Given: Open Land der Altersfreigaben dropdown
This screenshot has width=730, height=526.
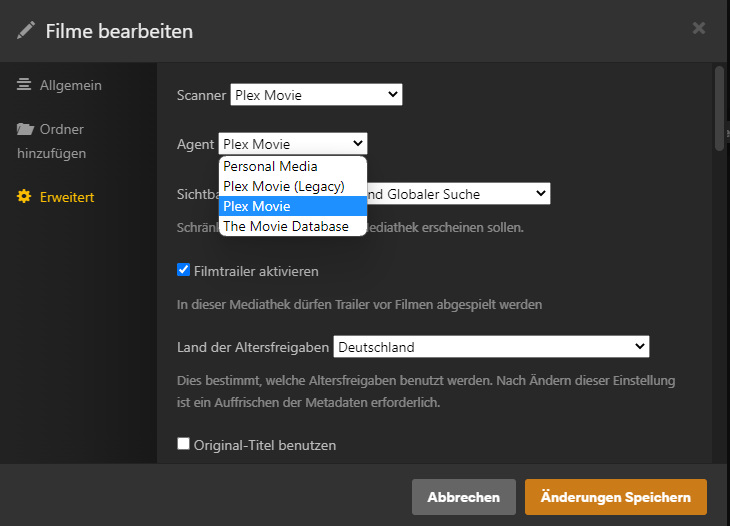Looking at the screenshot, I should click(x=491, y=347).
